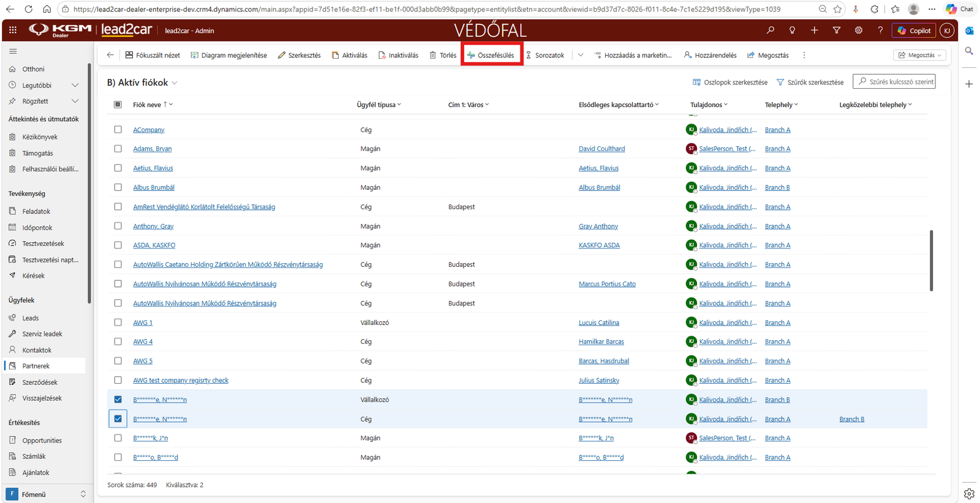Check the Albus Brumbál row checkbox
980x503 pixels.
[118, 187]
